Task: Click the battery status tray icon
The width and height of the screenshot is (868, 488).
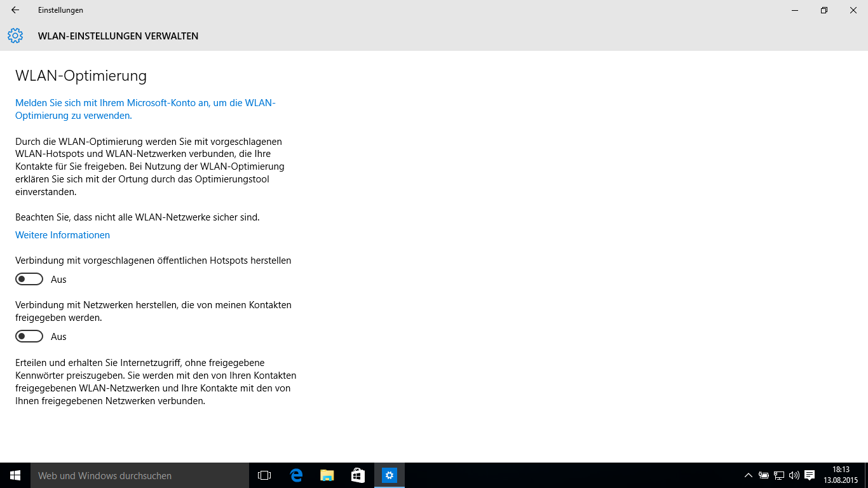Action: 764,475
